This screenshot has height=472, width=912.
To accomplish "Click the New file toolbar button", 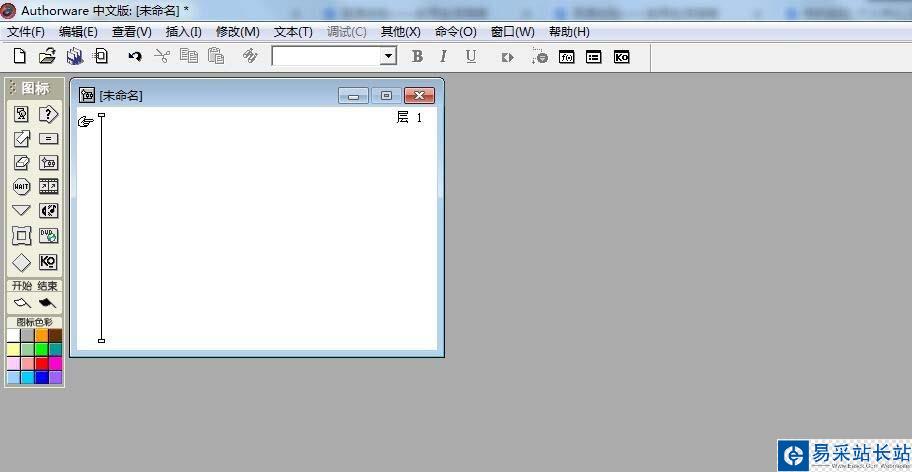I will [19, 57].
